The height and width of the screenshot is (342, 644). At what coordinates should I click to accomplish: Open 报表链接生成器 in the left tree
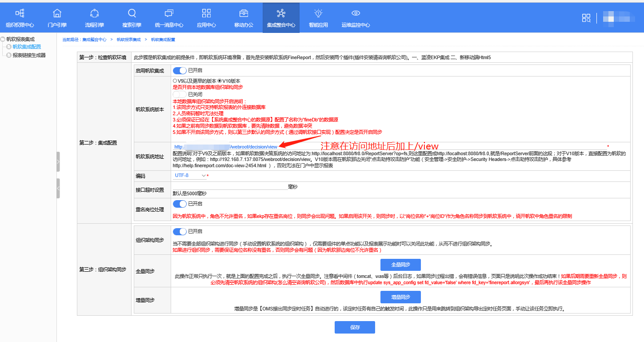click(x=29, y=55)
